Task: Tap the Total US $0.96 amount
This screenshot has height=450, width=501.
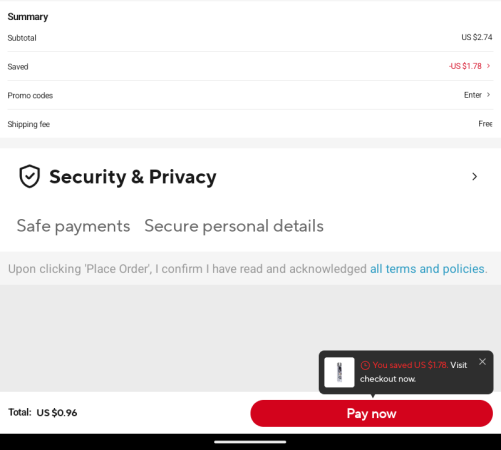Action: click(57, 413)
